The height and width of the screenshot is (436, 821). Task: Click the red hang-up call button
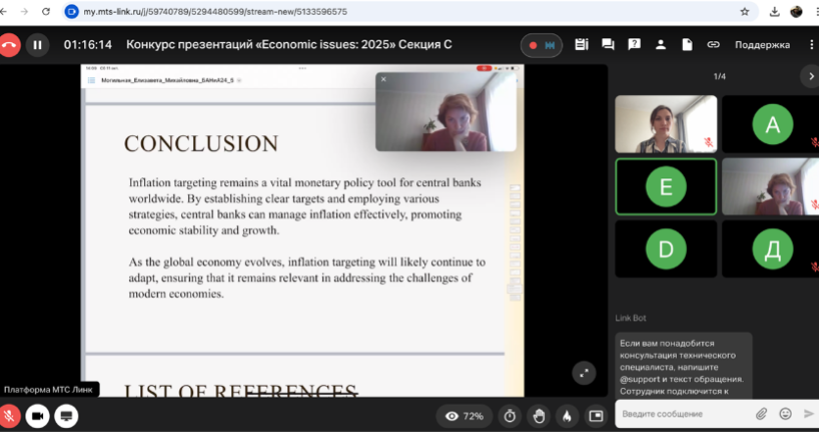[x=11, y=45]
